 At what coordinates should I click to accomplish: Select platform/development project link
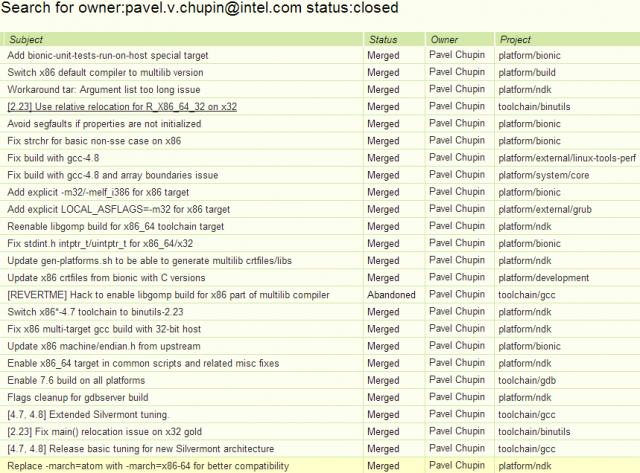pyautogui.click(x=544, y=278)
